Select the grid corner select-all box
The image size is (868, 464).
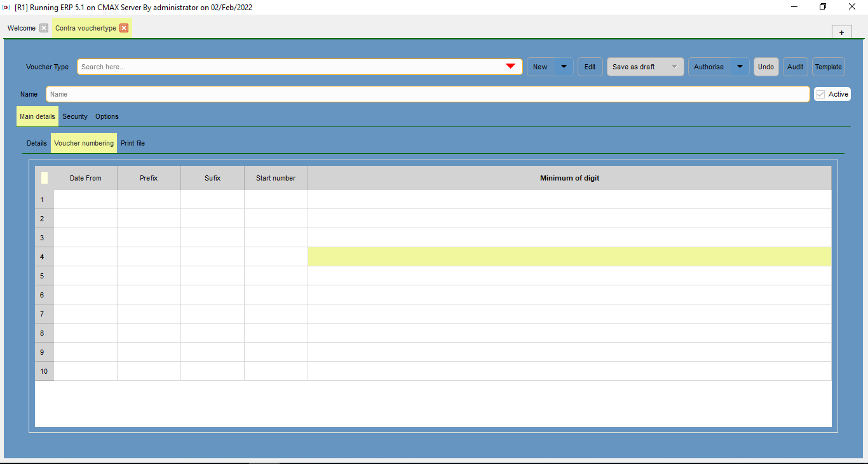(x=44, y=178)
